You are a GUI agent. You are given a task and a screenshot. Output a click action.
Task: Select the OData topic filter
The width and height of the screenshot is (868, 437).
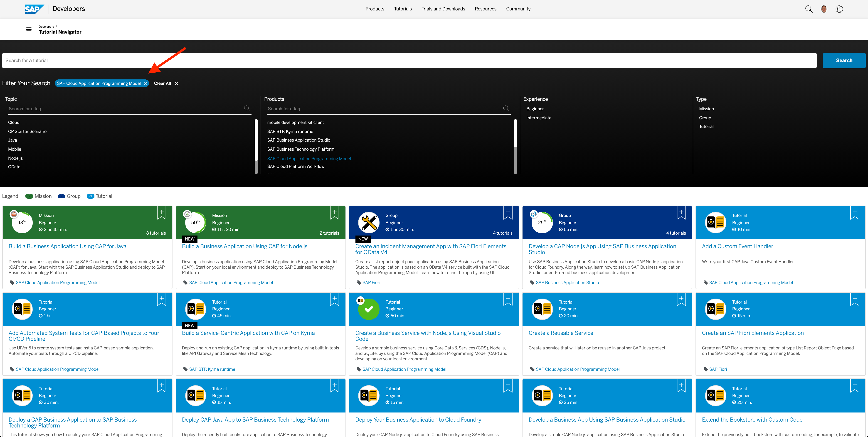pos(14,167)
